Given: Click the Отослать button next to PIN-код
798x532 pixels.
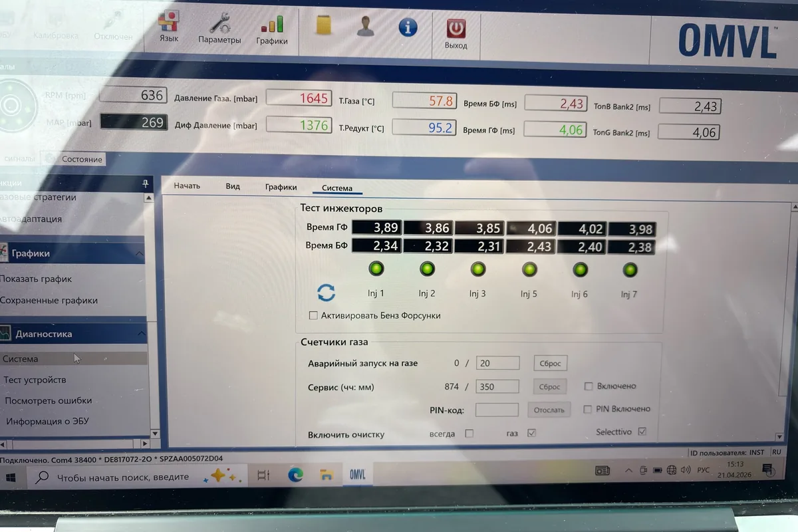Looking at the screenshot, I should [x=549, y=410].
